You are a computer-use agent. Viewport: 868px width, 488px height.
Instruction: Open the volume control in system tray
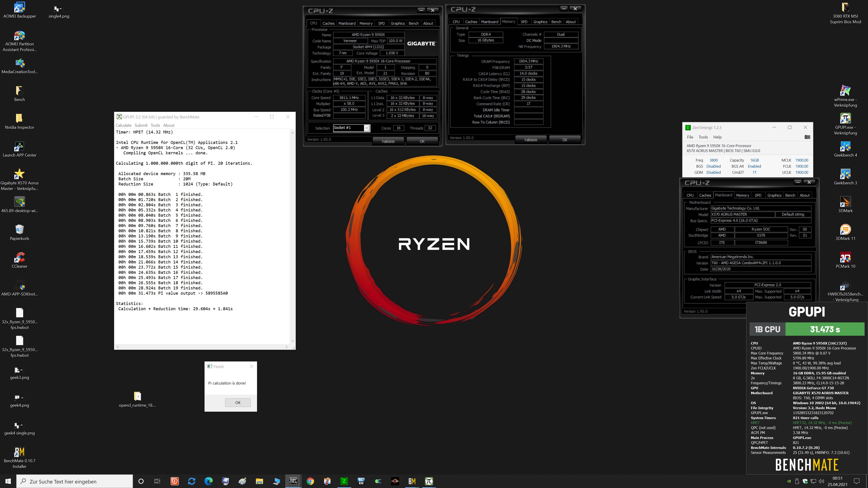point(821,481)
